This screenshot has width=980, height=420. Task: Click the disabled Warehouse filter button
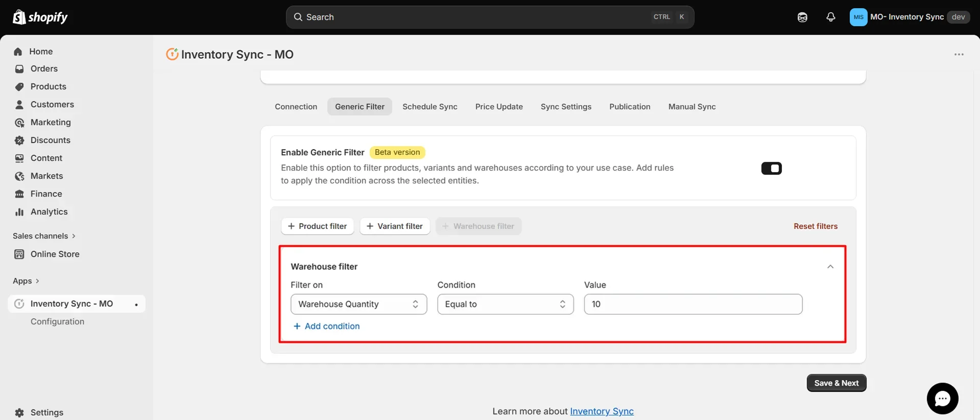[x=479, y=226]
